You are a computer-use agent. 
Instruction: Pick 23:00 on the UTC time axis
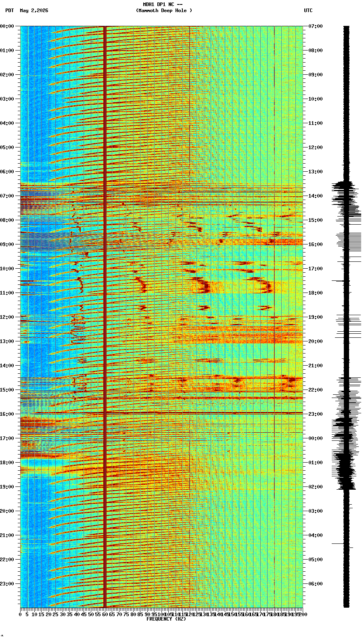(x=316, y=414)
